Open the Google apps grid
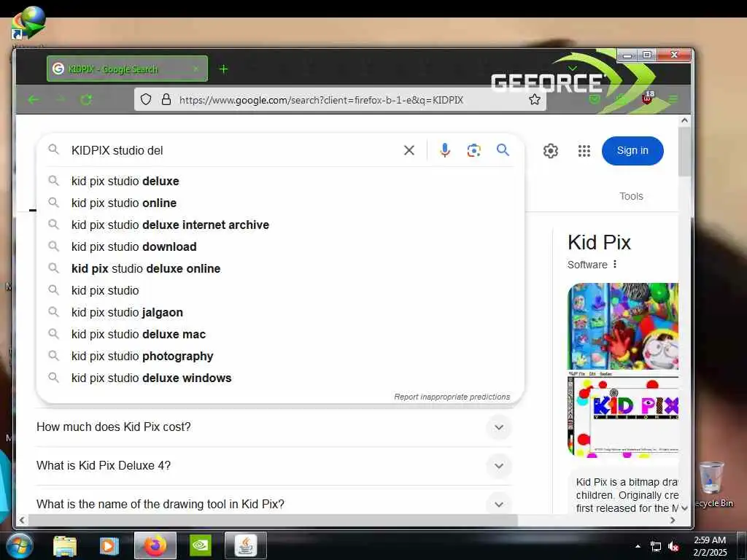The height and width of the screenshot is (560, 747). coord(584,150)
